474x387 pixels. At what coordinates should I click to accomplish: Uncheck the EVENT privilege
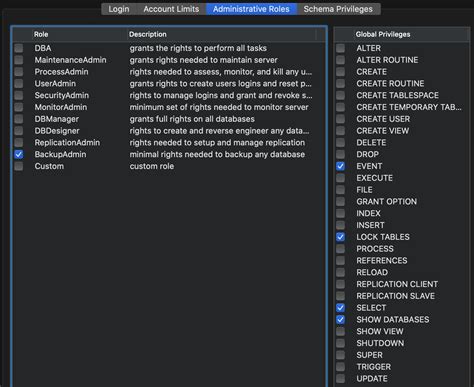point(340,166)
